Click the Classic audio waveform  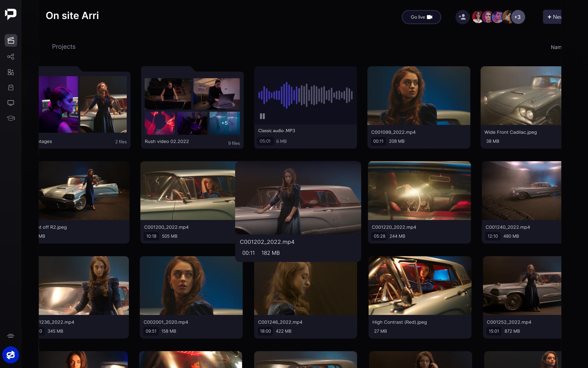305,95
